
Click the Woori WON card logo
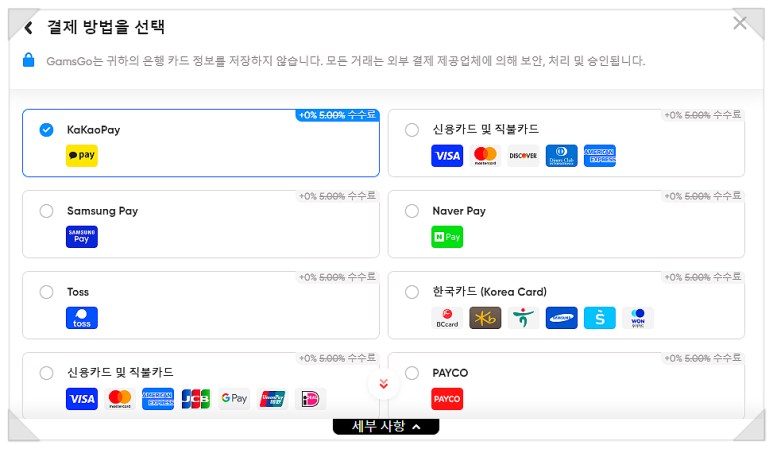638,318
